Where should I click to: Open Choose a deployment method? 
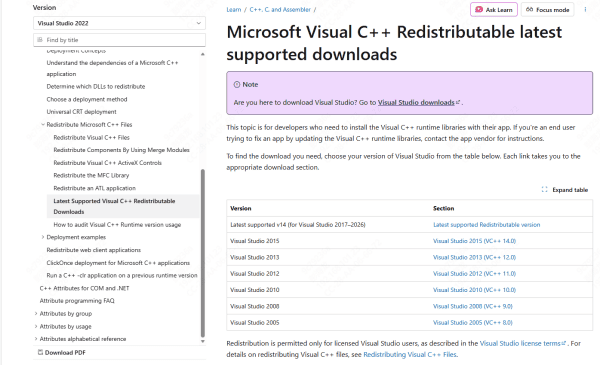click(x=87, y=99)
